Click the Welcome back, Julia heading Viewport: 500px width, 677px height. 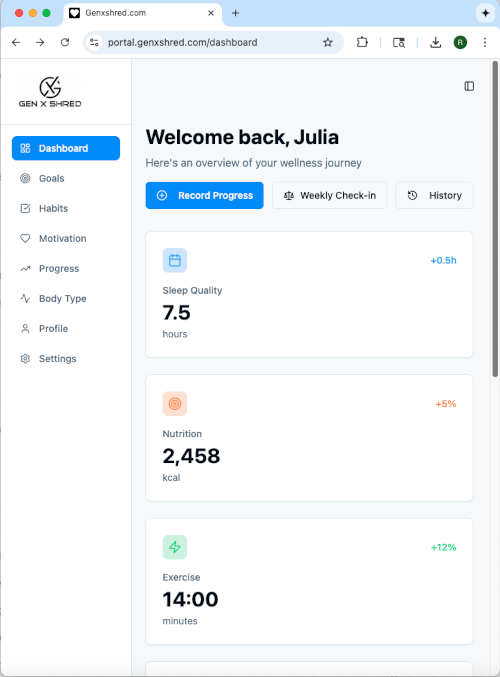pyautogui.click(x=242, y=137)
